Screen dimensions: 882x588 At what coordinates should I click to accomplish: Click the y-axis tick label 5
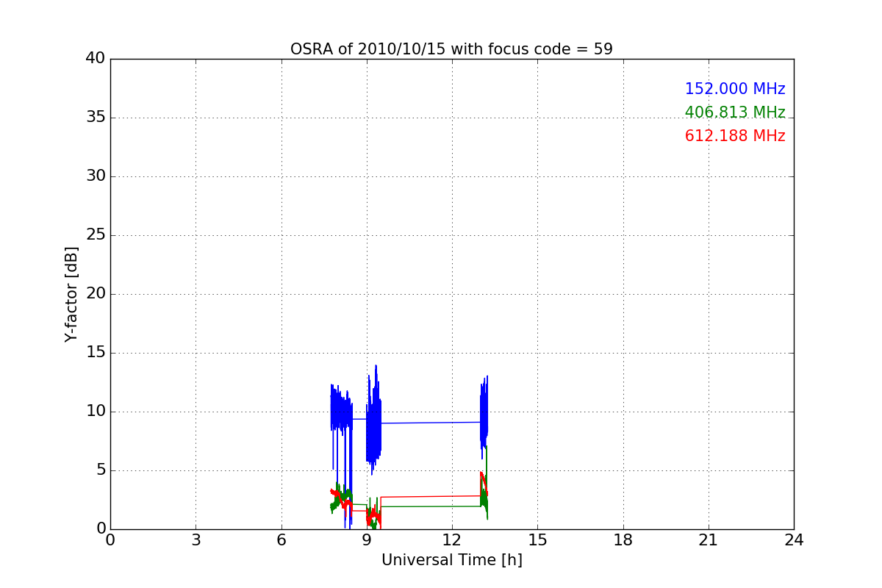pos(101,470)
